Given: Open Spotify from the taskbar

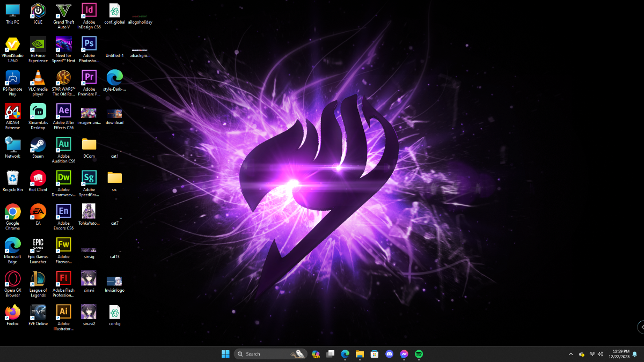Looking at the screenshot, I should (x=419, y=354).
